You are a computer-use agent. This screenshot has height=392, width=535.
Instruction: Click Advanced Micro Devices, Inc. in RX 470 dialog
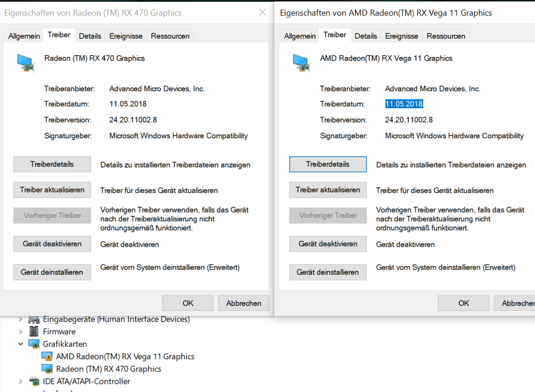(157, 89)
